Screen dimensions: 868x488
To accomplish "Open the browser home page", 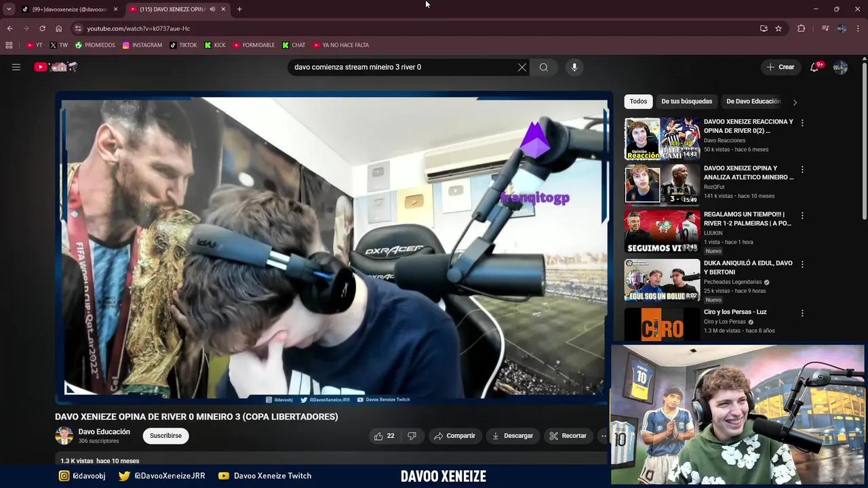I will 58,28.
